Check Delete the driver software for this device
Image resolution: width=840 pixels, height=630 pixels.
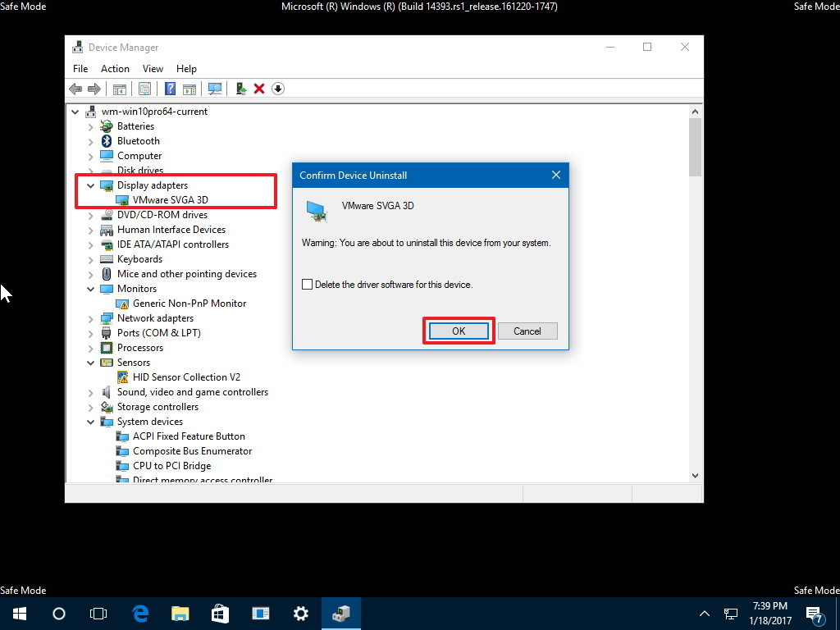point(308,283)
